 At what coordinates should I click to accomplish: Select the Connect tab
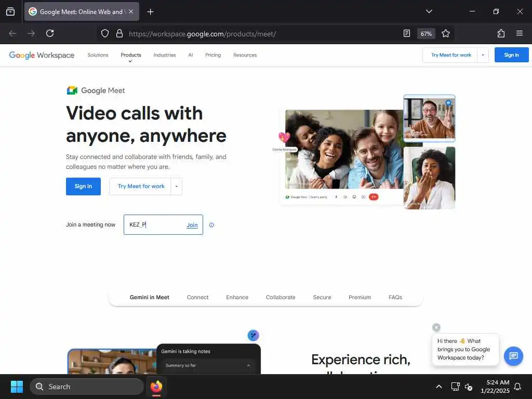197,297
